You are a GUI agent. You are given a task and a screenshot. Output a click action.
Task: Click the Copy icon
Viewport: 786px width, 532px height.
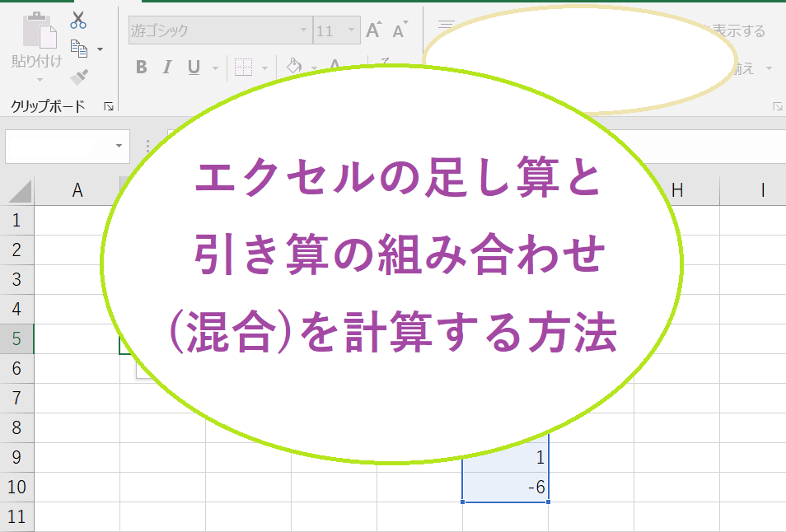(x=80, y=48)
